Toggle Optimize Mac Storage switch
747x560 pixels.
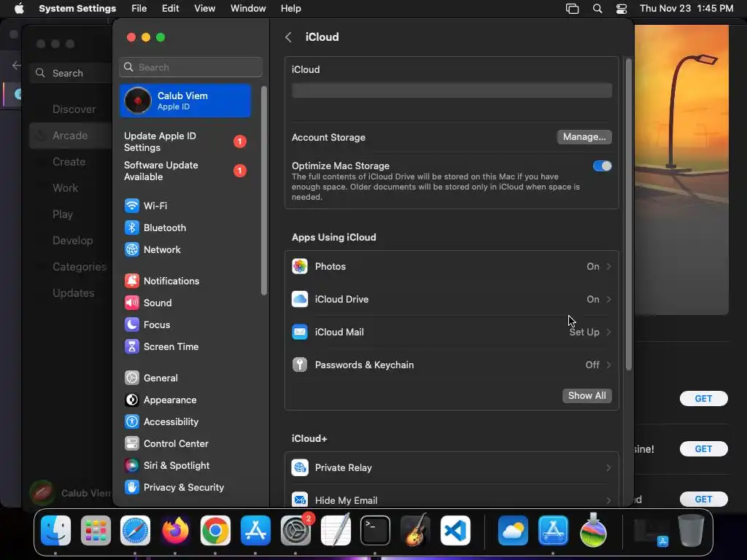point(602,166)
